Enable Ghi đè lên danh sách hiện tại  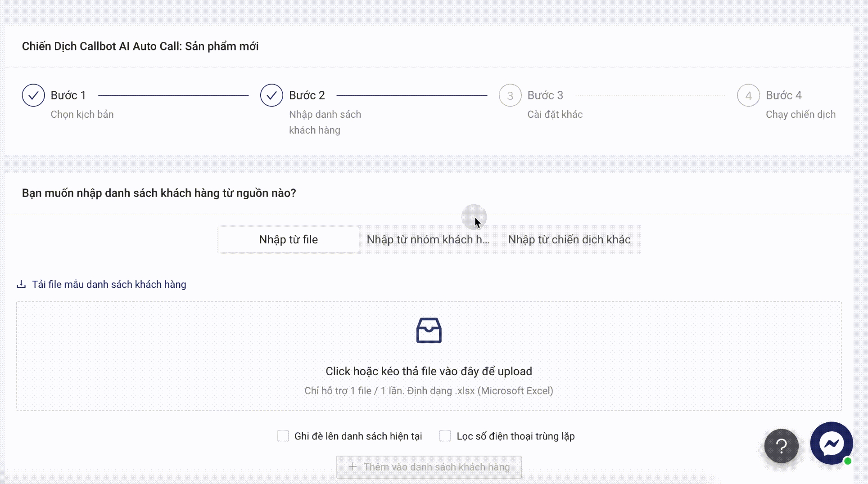click(x=283, y=436)
